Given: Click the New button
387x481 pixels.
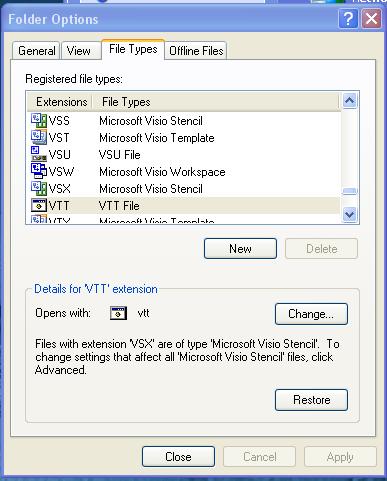Looking at the screenshot, I should pyautogui.click(x=240, y=248).
